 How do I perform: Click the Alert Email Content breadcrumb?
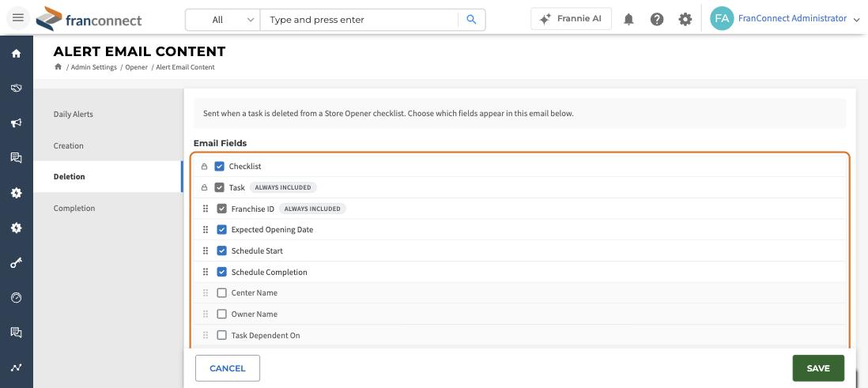(186, 67)
